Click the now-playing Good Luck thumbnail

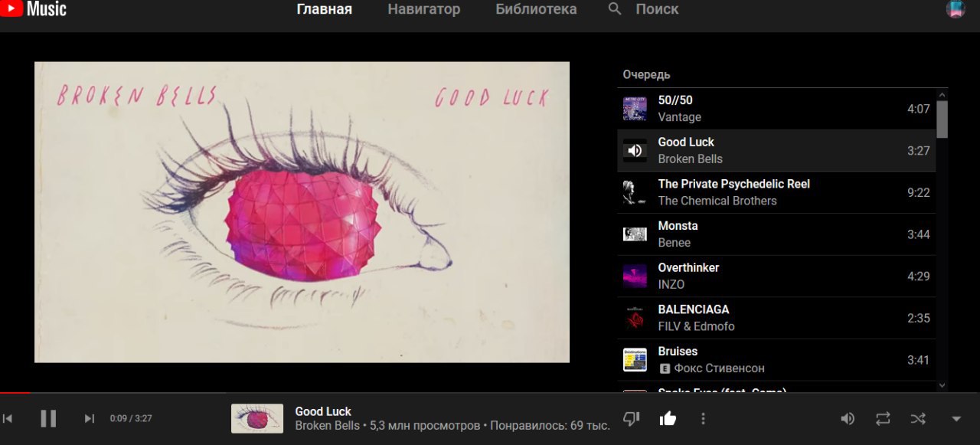(x=257, y=419)
